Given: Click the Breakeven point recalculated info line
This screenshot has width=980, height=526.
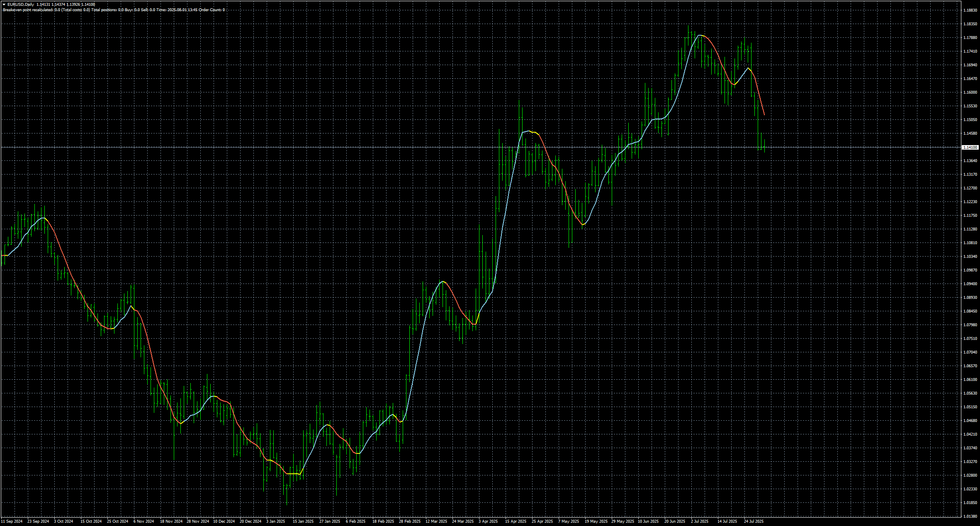Looking at the screenshot, I should (114, 10).
